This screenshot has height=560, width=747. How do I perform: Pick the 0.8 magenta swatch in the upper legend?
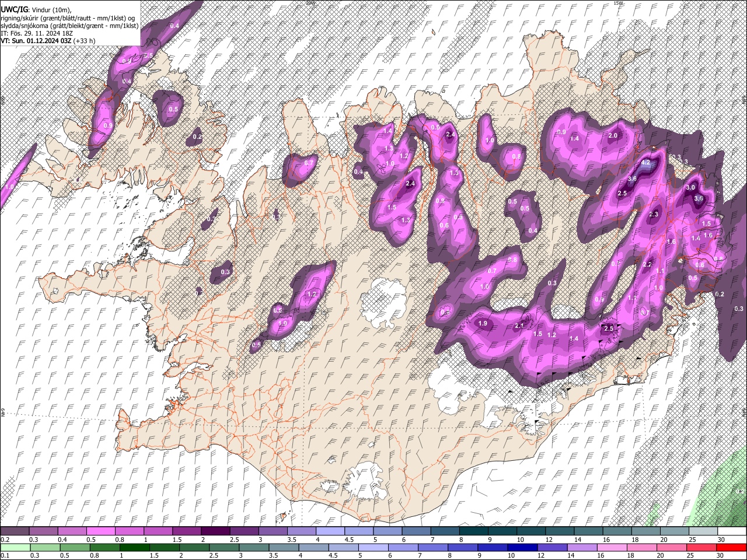click(x=129, y=531)
